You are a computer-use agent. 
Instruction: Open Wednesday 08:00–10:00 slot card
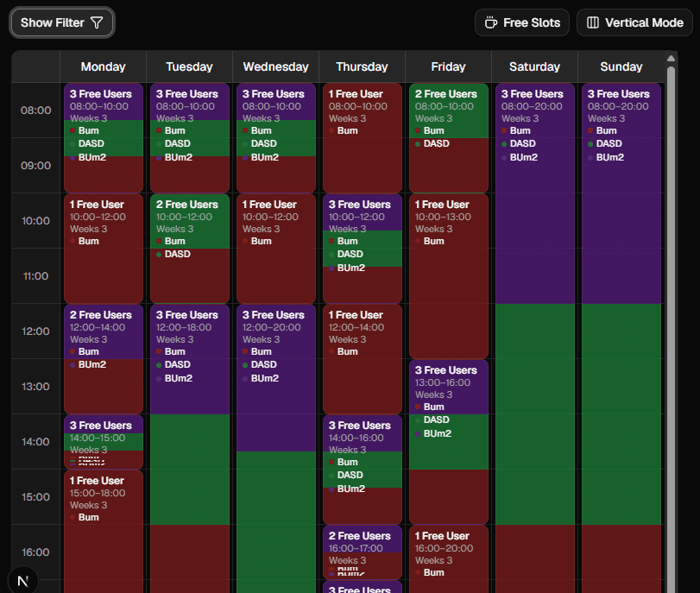coord(276,138)
